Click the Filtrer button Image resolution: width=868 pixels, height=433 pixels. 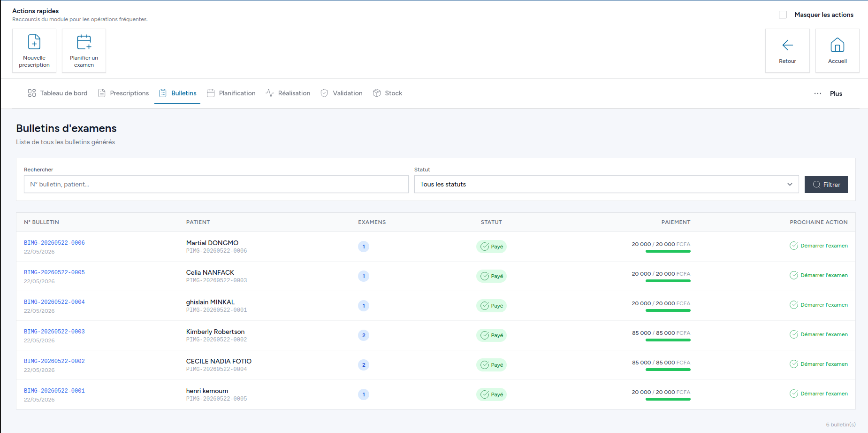click(826, 185)
